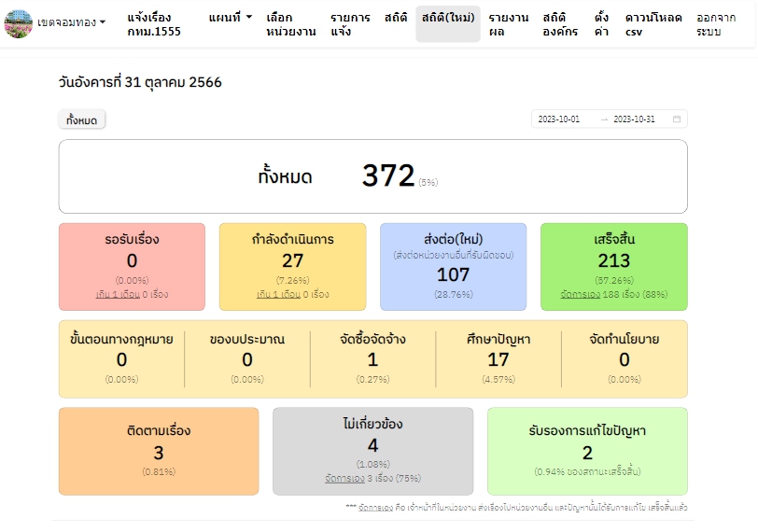Click ออกจากระบบ to log out
This screenshot has width=758, height=532.
716,24
